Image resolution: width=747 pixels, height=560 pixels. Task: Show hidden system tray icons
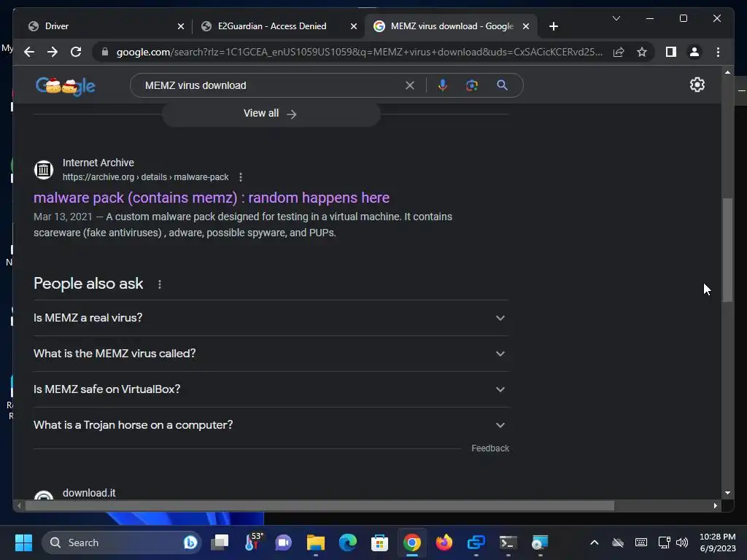(594, 542)
